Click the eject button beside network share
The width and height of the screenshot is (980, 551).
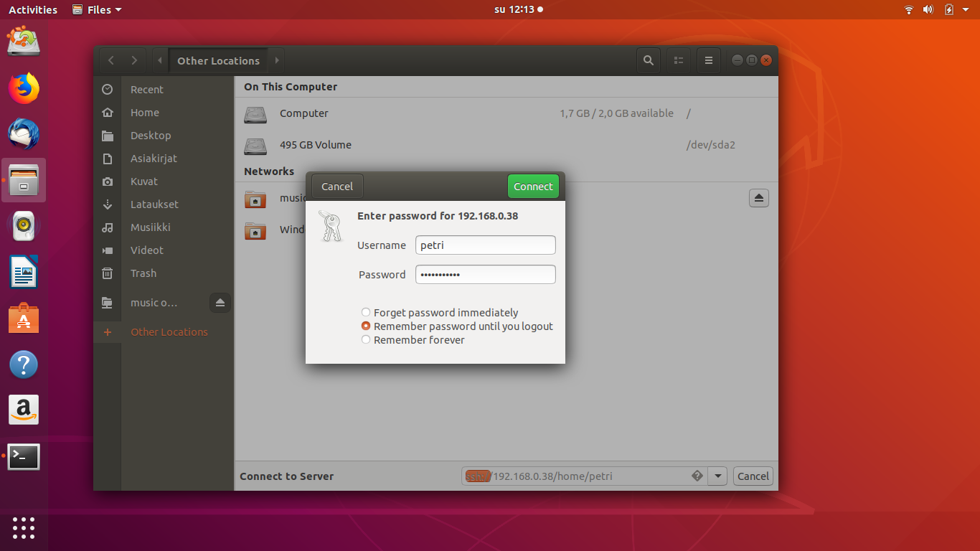pyautogui.click(x=758, y=198)
